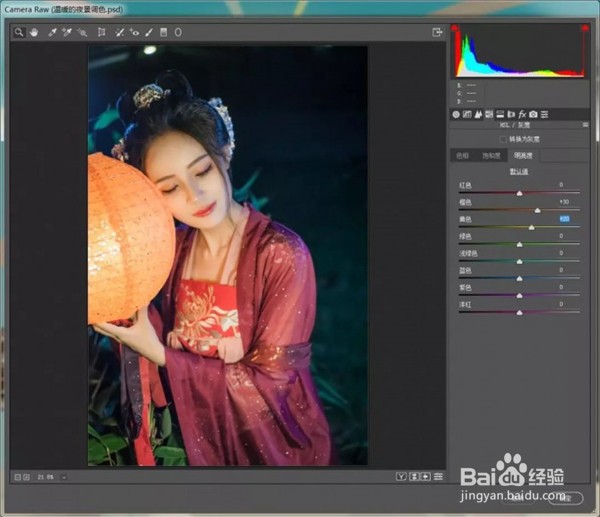Click the copy settings to before icon
600x517 pixels.
(426, 476)
